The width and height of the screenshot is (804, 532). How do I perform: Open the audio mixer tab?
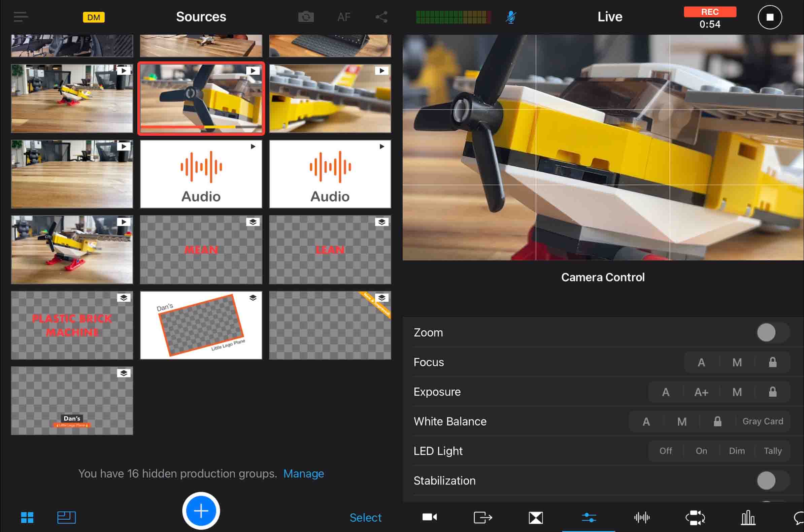(x=641, y=518)
